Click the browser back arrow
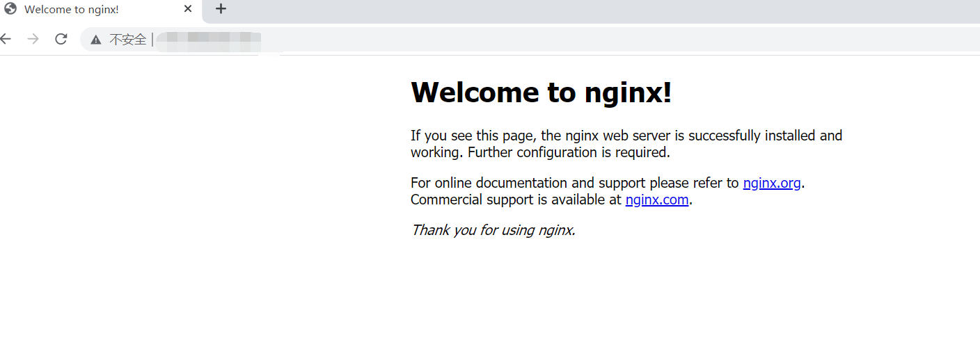 (5, 39)
